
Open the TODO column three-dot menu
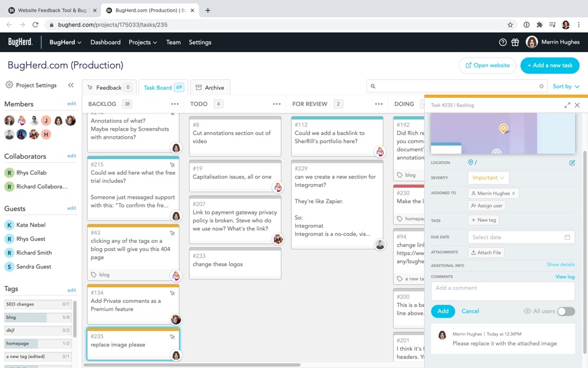[x=277, y=104]
